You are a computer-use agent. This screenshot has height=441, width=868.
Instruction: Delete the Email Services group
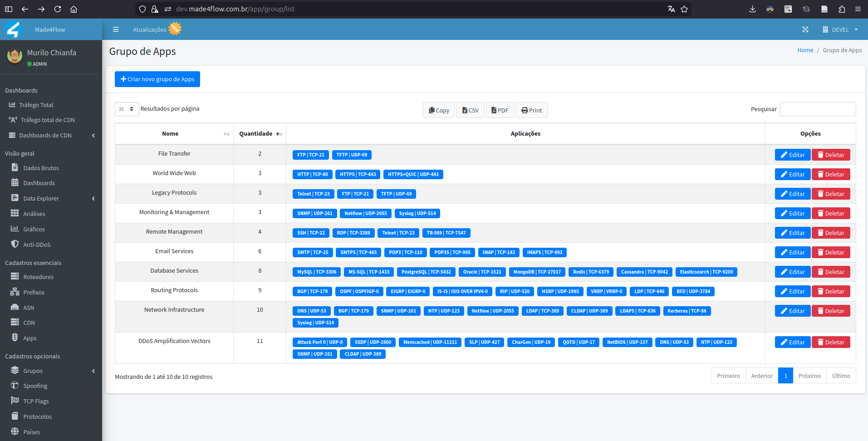(x=830, y=252)
